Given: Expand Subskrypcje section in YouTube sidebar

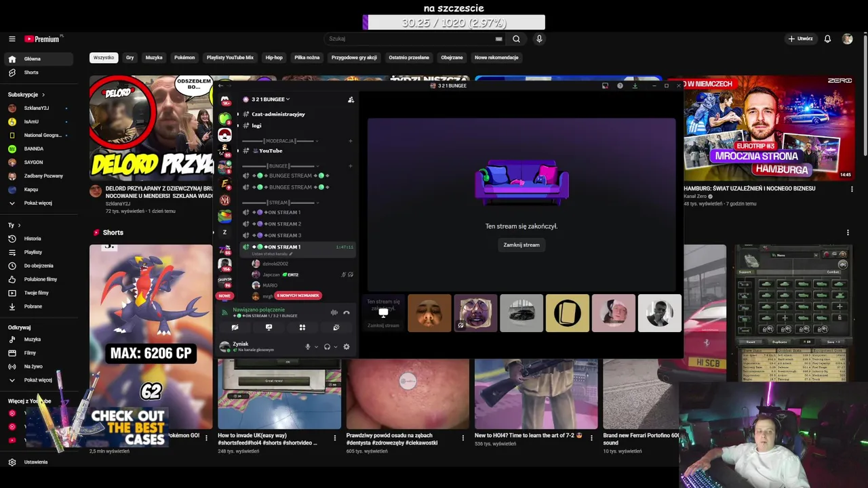Looking at the screenshot, I should tap(26, 95).
